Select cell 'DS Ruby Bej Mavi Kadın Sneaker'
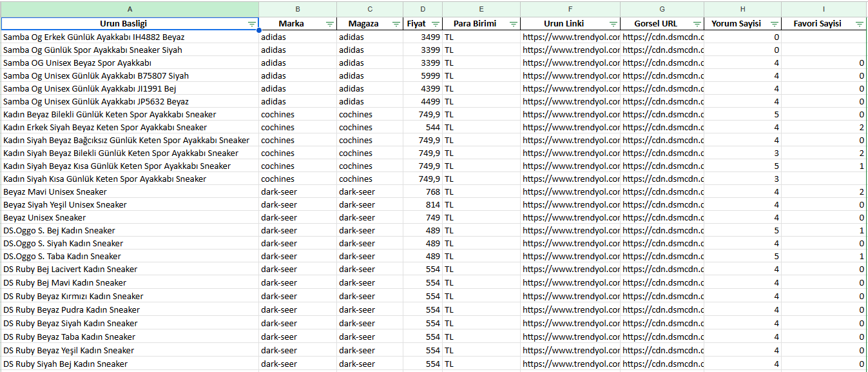Image resolution: width=868 pixels, height=372 pixels. click(x=130, y=282)
